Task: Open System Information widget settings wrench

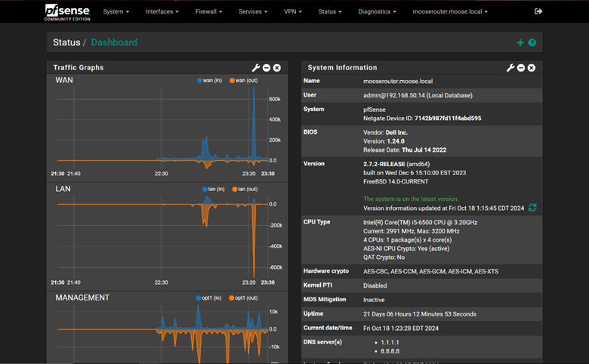Action: (x=510, y=68)
